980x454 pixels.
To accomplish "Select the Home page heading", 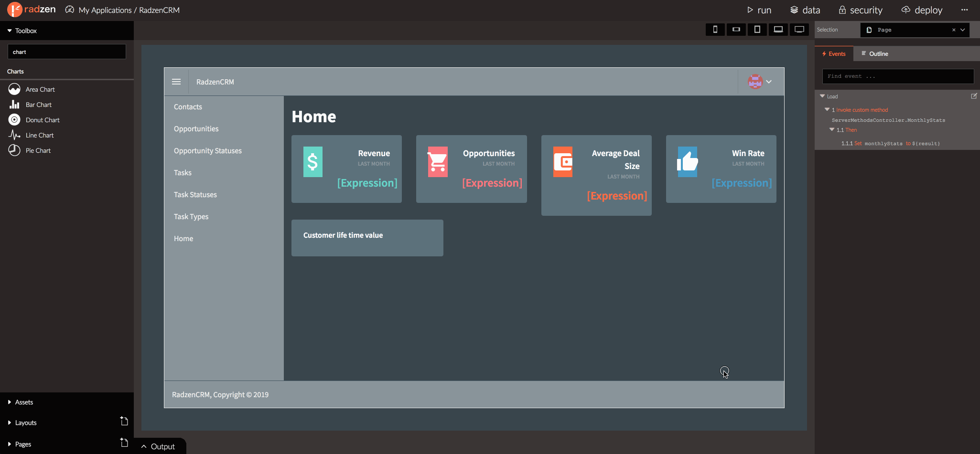I will [314, 116].
